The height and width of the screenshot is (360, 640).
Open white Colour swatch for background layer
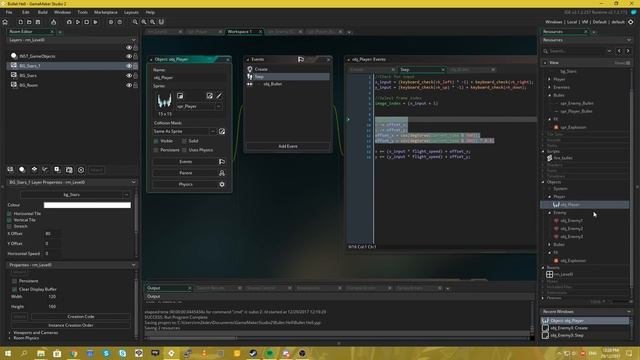click(87, 205)
